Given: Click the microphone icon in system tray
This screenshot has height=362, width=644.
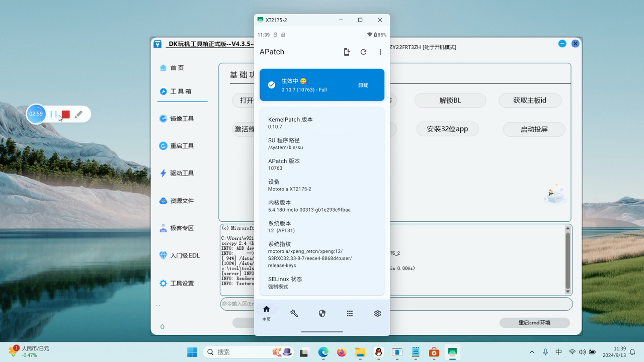Looking at the screenshot, I should pos(545,352).
